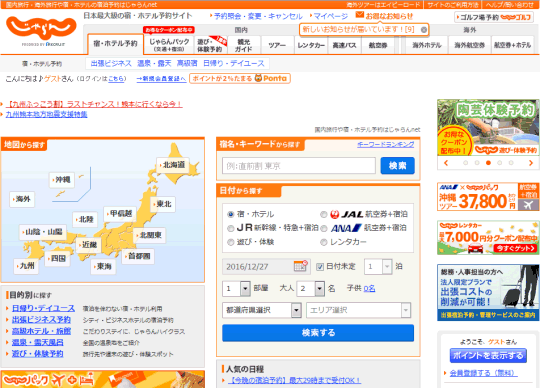540x388 pixels.
Task: Open the adults count dropdown
Action: [311, 289]
